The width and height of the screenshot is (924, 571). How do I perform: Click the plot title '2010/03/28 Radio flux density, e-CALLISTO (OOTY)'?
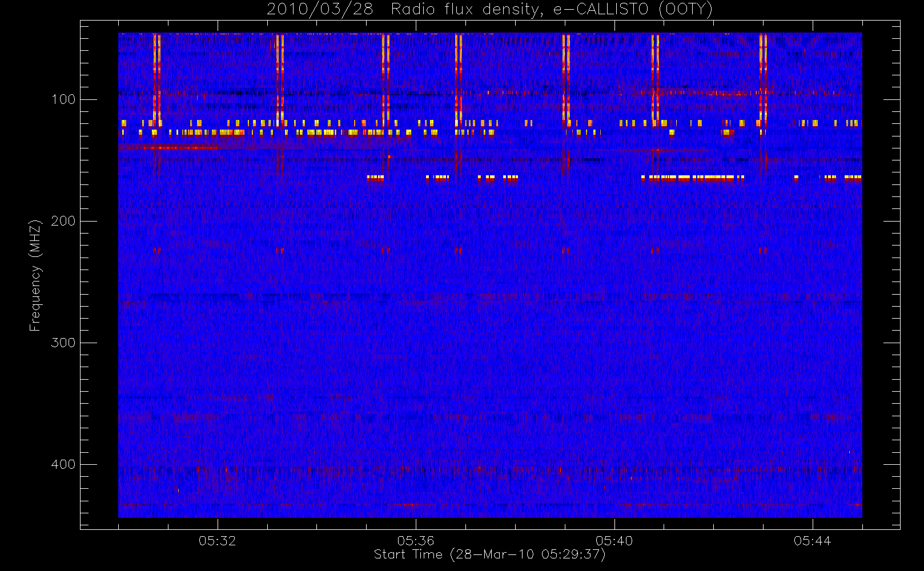pos(490,10)
